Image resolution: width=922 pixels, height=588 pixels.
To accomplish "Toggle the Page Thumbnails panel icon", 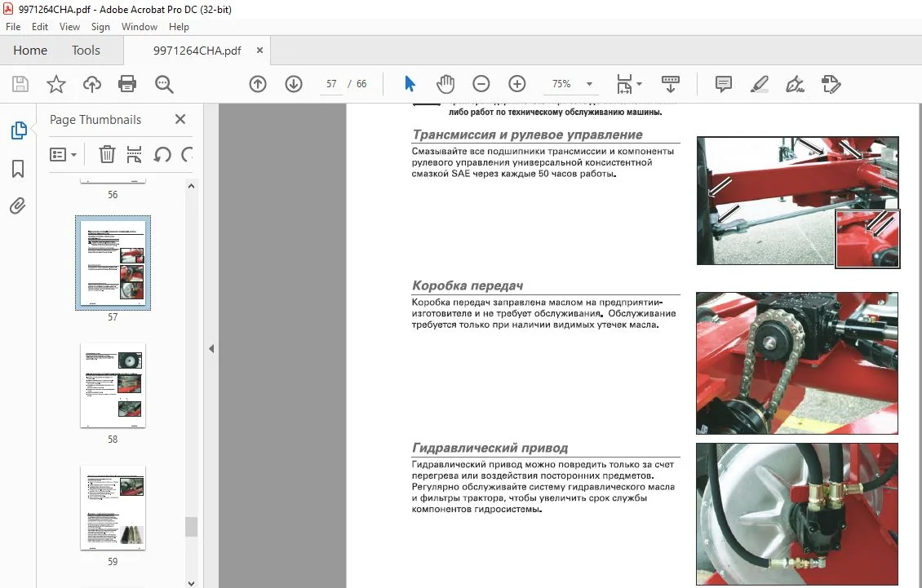I will (18, 130).
